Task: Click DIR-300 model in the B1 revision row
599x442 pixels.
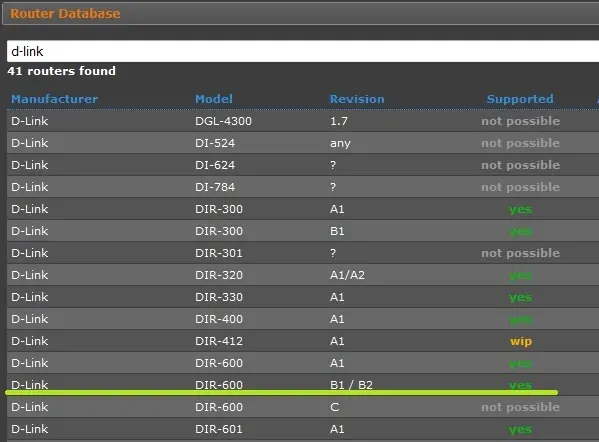Action: point(219,231)
